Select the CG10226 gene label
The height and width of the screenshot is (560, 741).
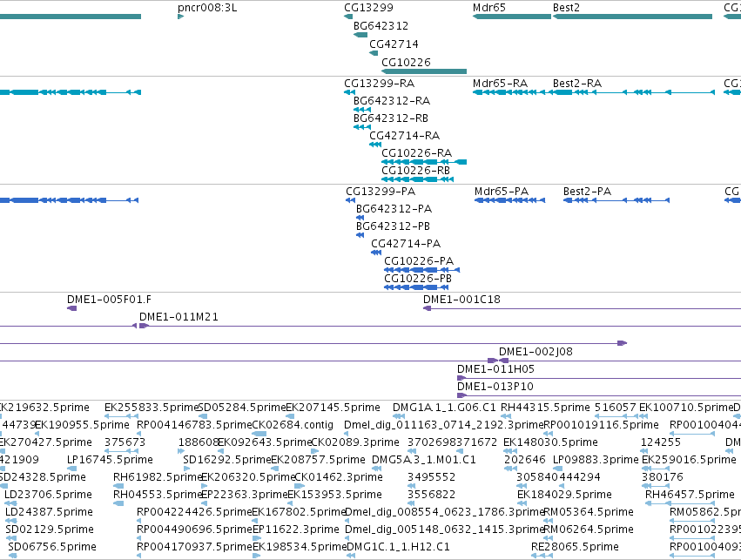pyautogui.click(x=406, y=63)
